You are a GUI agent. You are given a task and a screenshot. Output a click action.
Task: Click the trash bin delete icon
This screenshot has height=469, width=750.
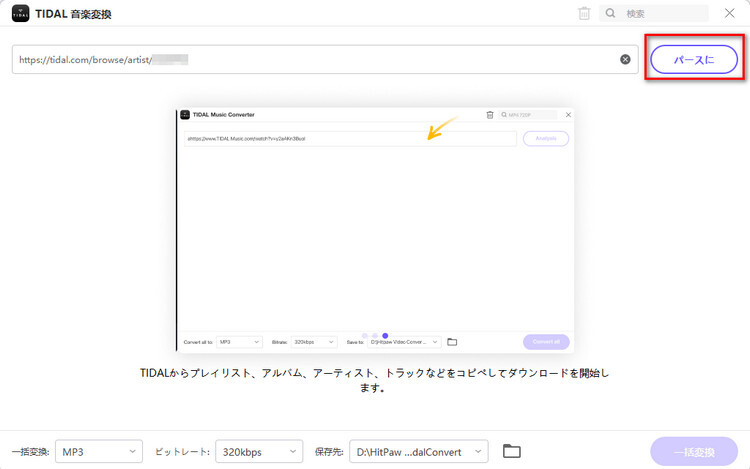coord(584,13)
